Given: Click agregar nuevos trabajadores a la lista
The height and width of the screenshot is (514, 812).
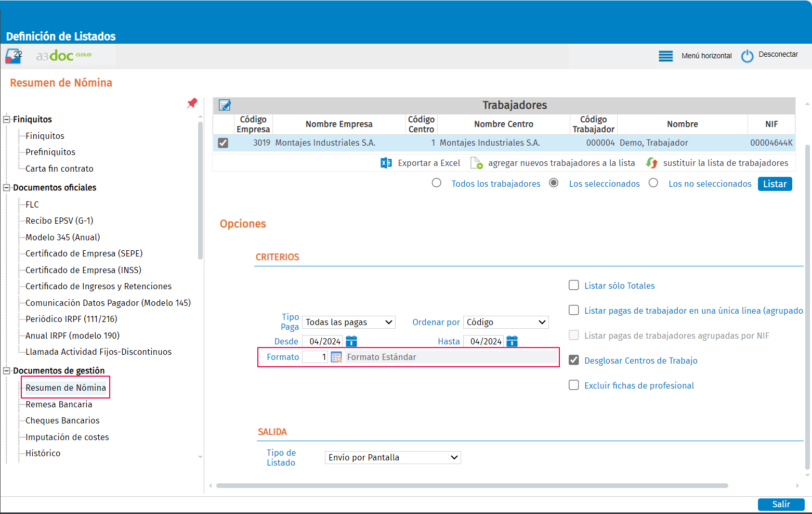Looking at the screenshot, I should tap(561, 163).
